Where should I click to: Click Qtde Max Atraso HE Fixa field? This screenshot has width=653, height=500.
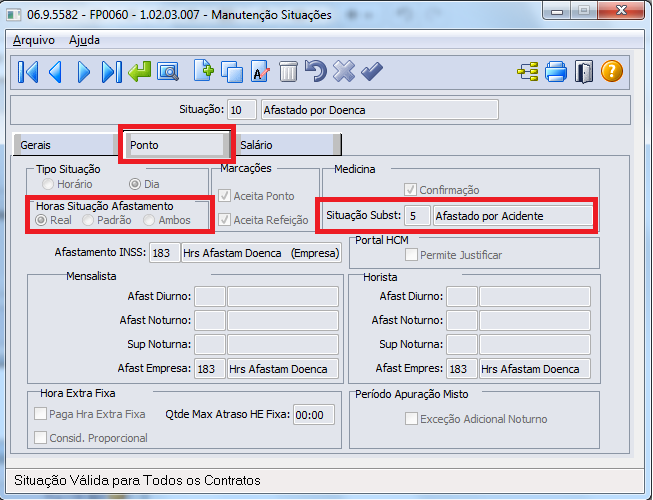(x=314, y=415)
